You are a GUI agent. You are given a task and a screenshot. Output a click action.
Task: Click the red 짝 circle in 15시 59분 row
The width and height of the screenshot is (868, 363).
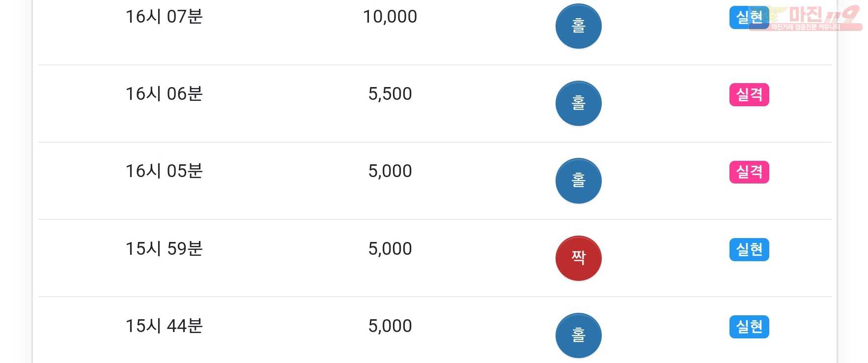(578, 258)
